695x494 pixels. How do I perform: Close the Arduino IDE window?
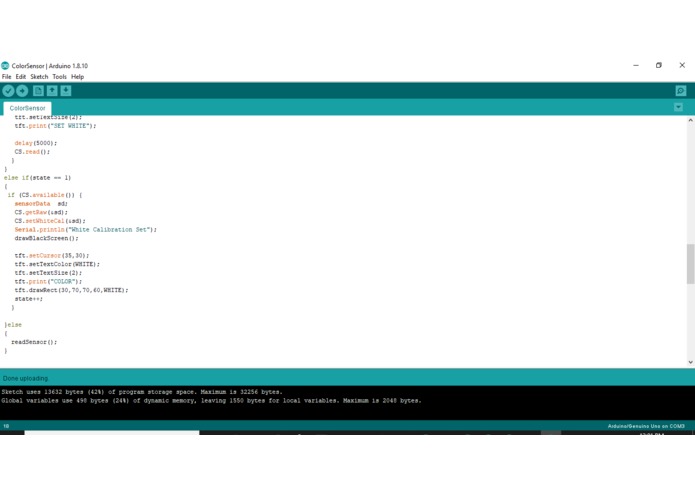click(x=682, y=65)
